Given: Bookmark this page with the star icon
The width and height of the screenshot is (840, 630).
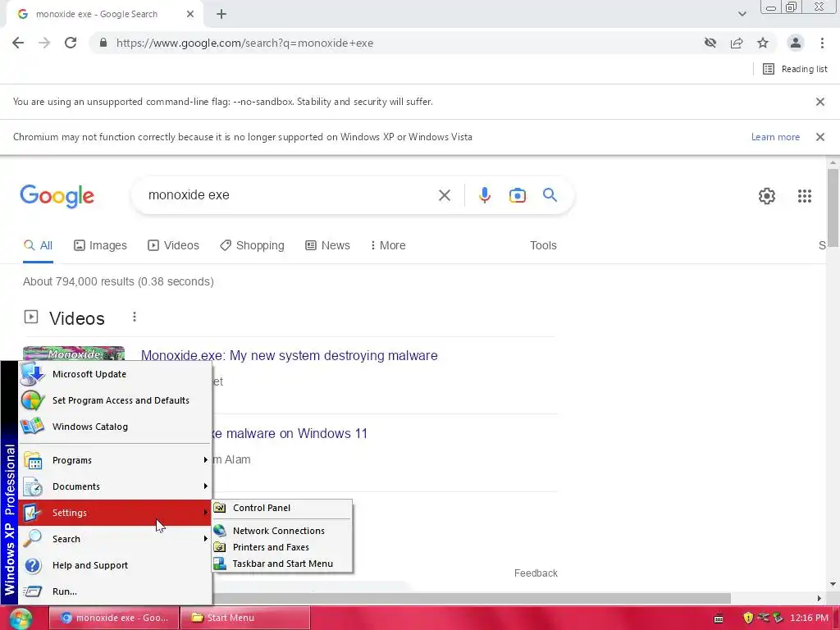Looking at the screenshot, I should tap(763, 43).
